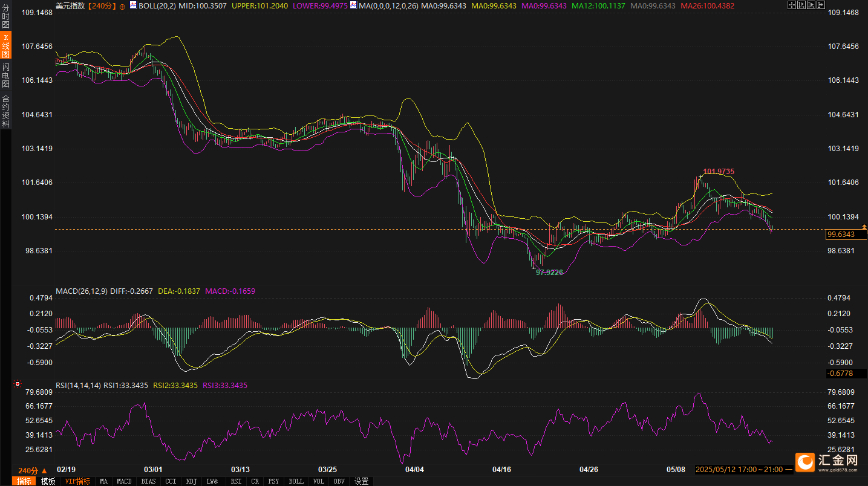Toggle the VOL indicator on
The width and height of the screenshot is (868, 486).
pyautogui.click(x=319, y=481)
